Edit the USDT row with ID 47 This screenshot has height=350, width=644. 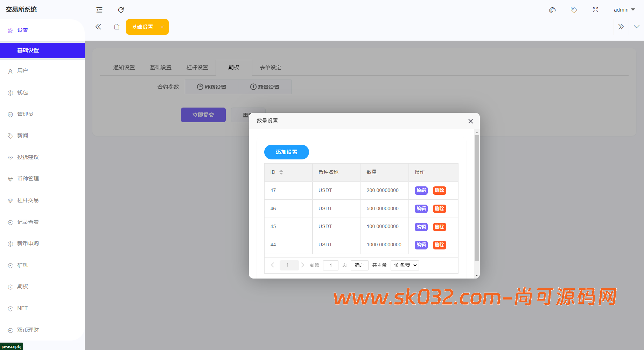click(421, 190)
